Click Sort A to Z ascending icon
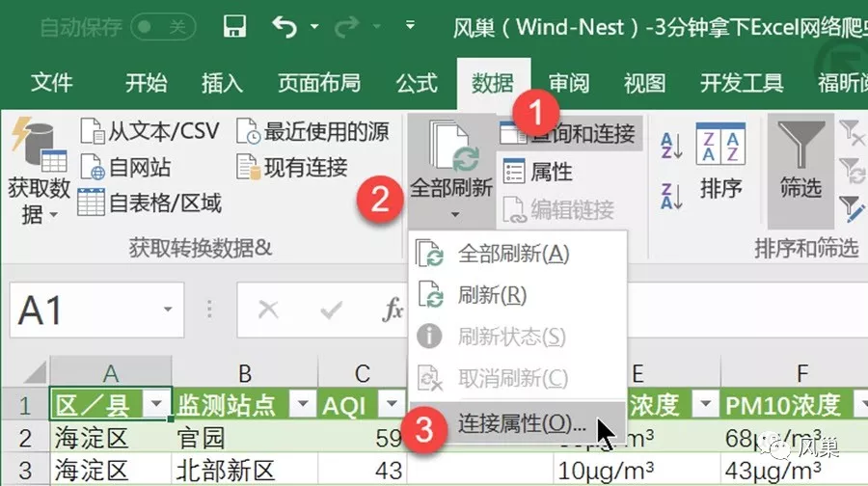The height and width of the screenshot is (486, 868). (671, 146)
